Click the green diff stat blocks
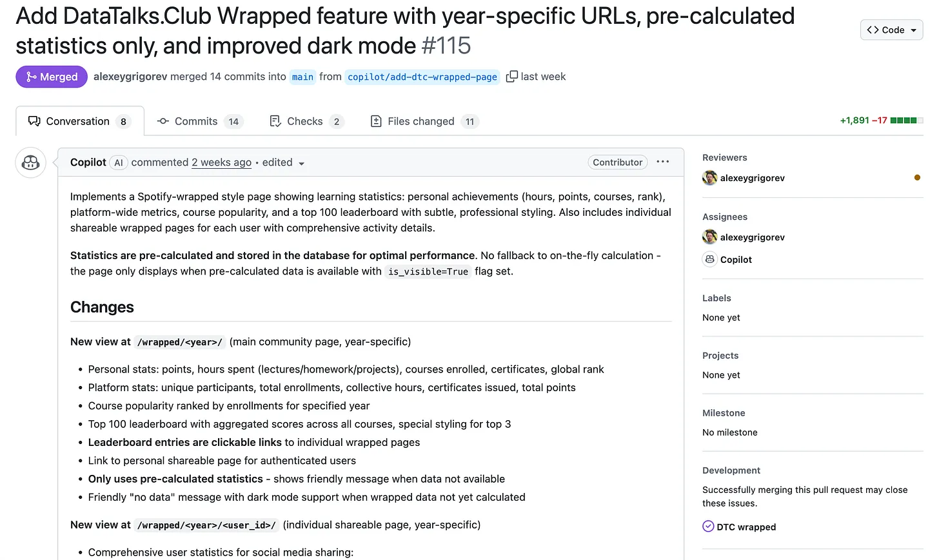This screenshot has height=560, width=939. (x=905, y=120)
